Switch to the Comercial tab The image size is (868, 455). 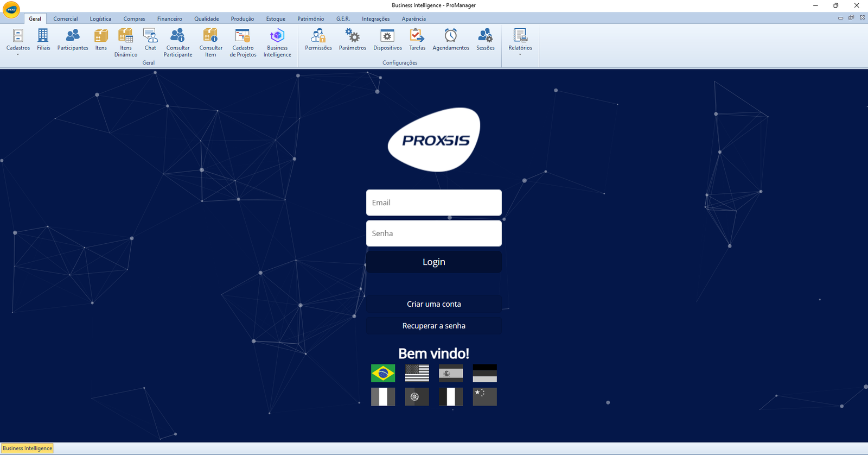click(66, 18)
